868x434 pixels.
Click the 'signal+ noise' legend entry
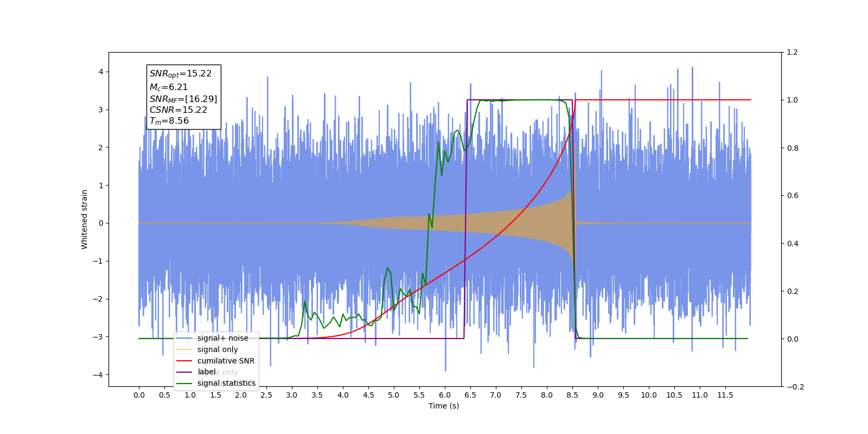(212, 338)
